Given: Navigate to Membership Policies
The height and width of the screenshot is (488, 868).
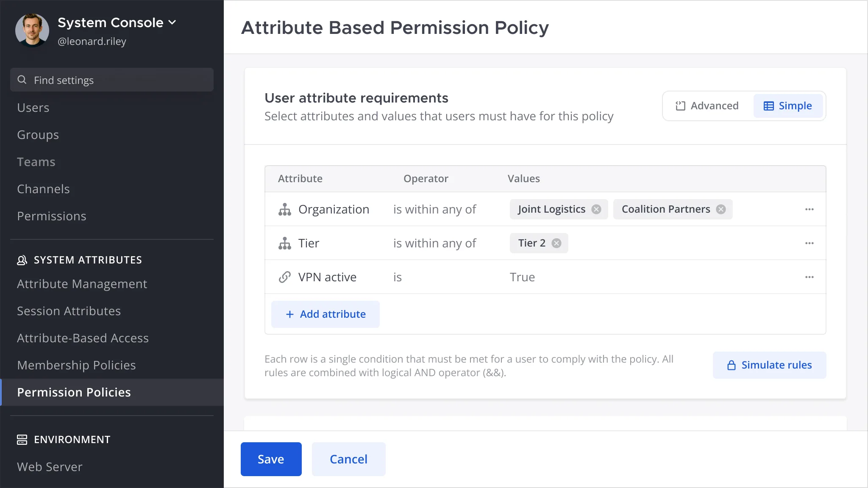Looking at the screenshot, I should [76, 365].
